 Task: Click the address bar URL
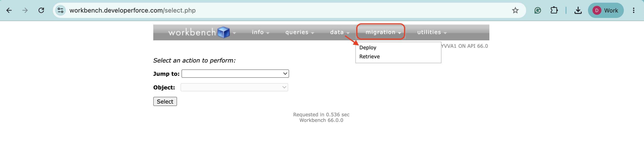(132, 10)
